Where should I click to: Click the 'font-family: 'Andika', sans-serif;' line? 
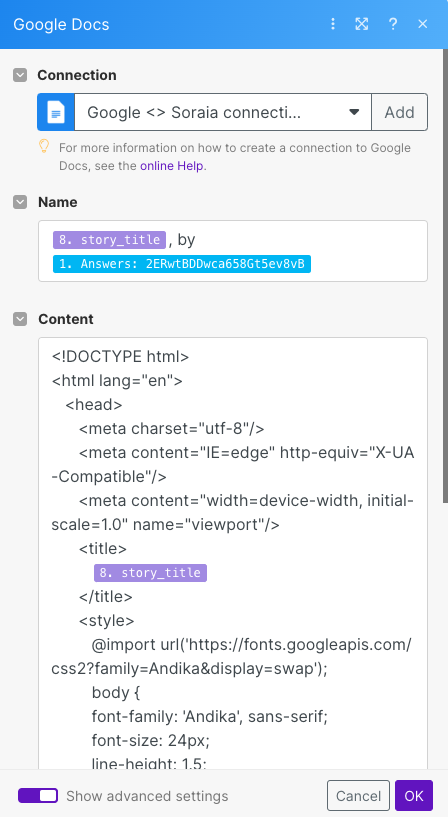[210, 716]
